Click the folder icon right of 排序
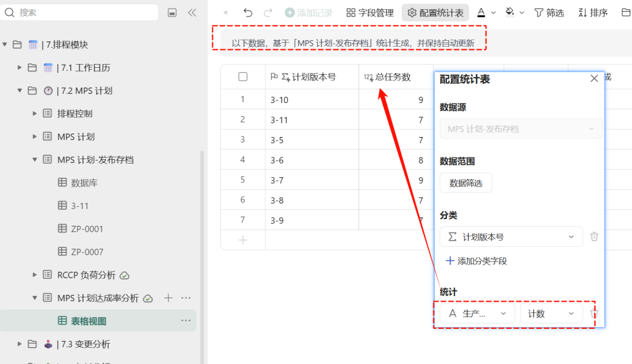 click(626, 13)
